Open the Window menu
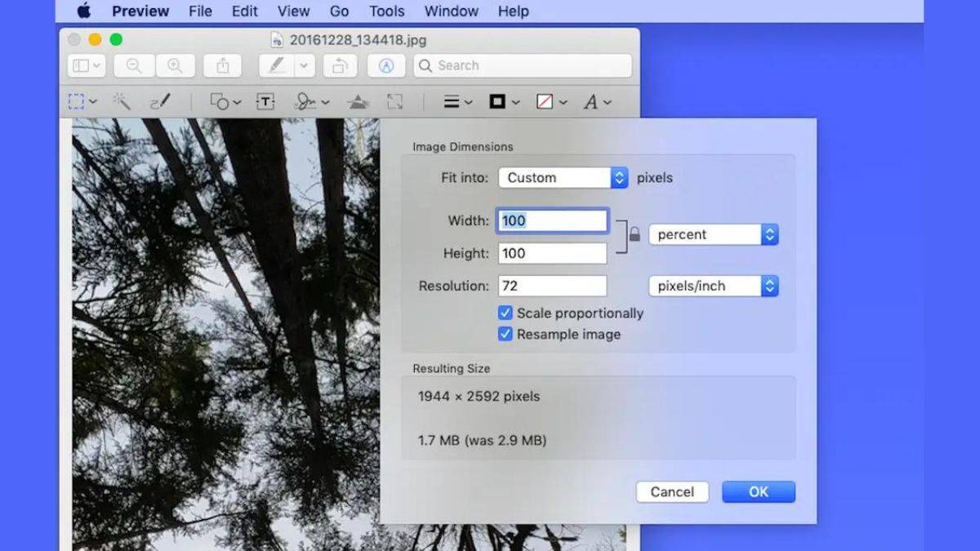 coord(452,11)
